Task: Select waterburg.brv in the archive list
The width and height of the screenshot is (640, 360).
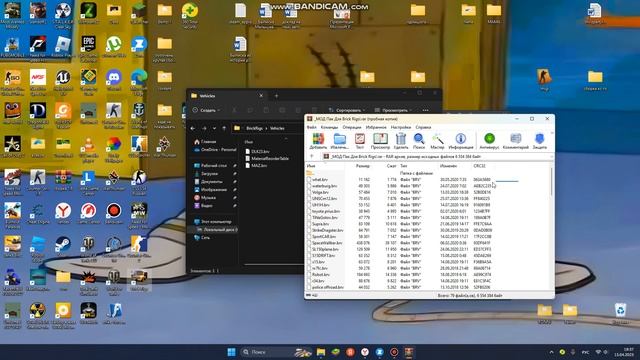Action: pos(324,186)
